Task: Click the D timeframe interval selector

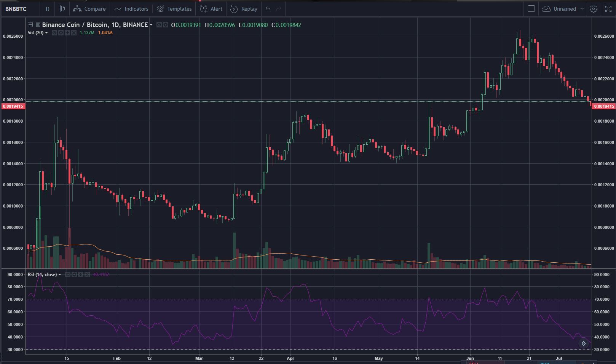Action: (x=47, y=9)
